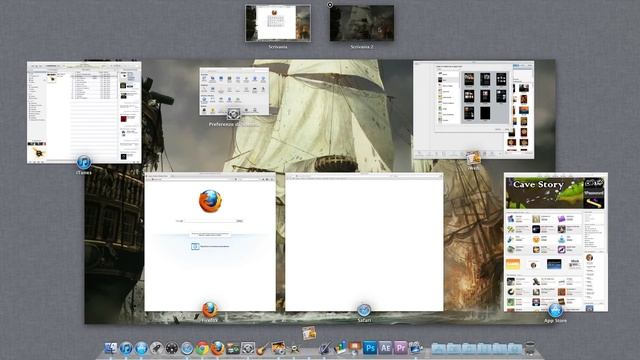Click the Firefox logo on start page
This screenshot has width=640, height=360.
click(210, 201)
